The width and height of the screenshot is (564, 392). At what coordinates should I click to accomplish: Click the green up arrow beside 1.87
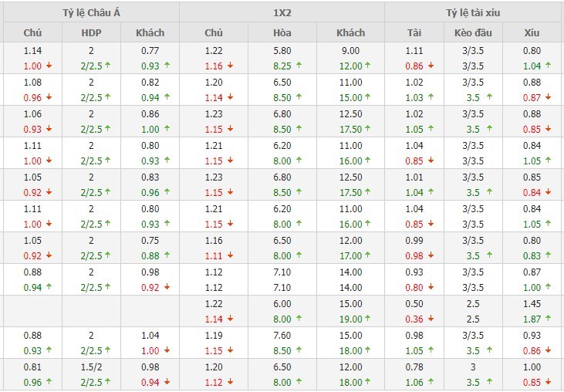pos(549,319)
